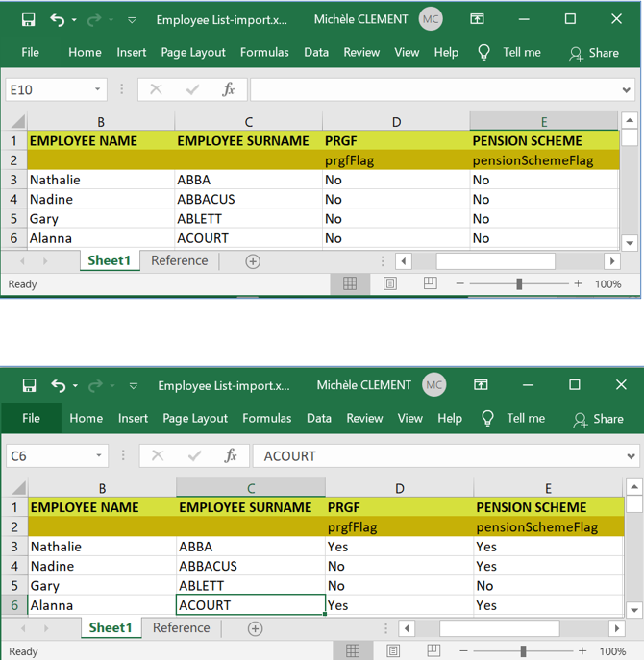Switch to Page Layout view in upper window

tap(389, 284)
